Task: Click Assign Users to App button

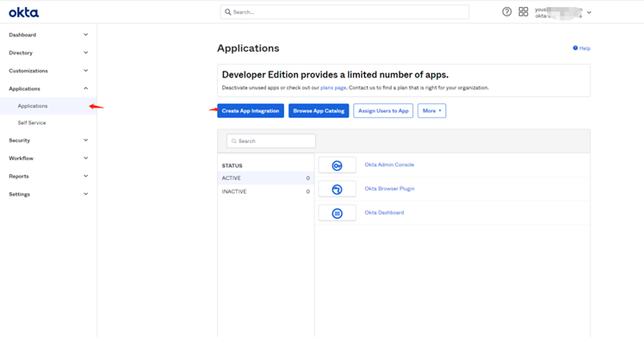Action: (x=383, y=110)
